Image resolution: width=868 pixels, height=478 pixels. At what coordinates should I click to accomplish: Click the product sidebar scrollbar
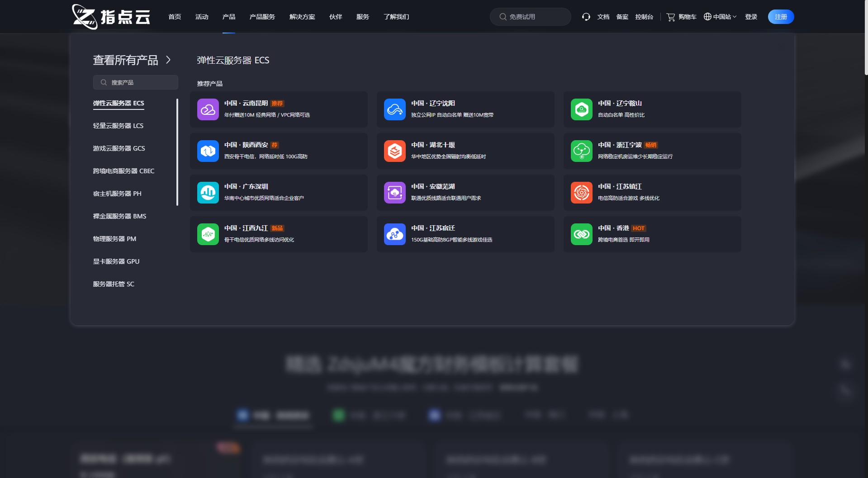coord(177,152)
